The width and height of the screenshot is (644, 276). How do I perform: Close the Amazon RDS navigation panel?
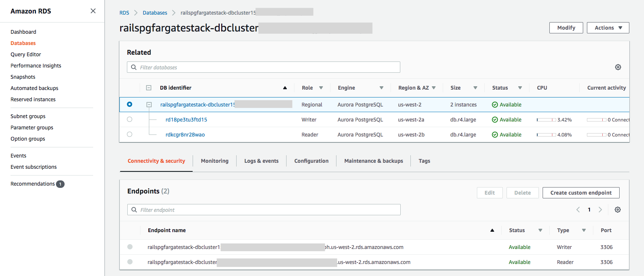click(93, 11)
